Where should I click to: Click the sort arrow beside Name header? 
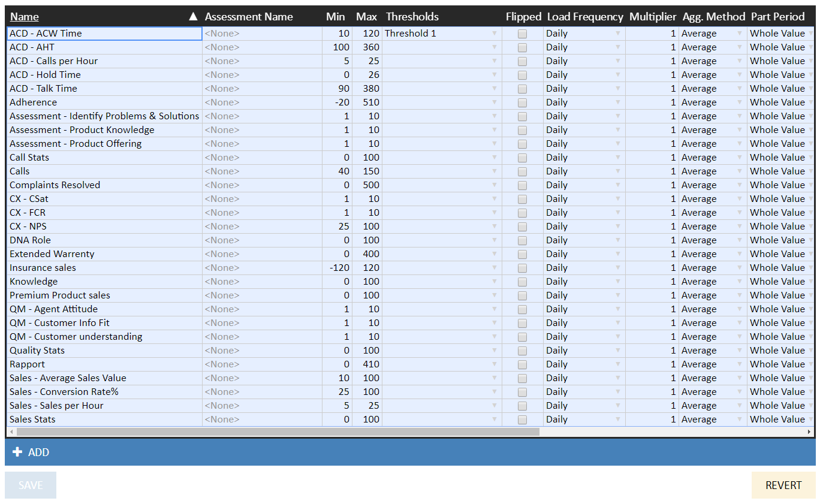click(x=193, y=17)
